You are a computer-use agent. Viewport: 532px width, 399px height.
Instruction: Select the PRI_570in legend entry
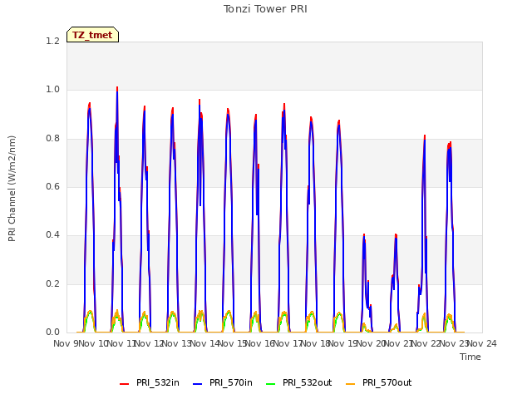coord(223,382)
